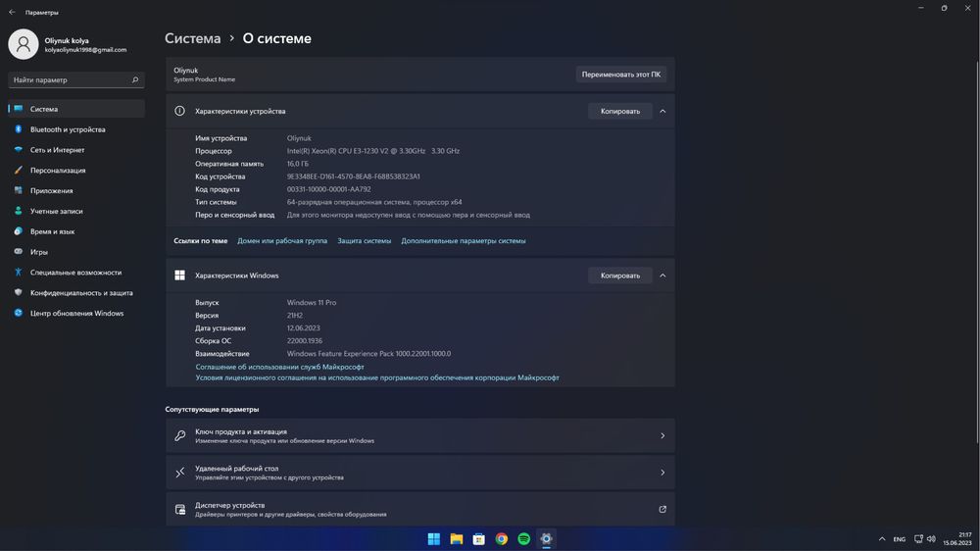Click ENG language indicator in tray
The width and height of the screenshot is (980, 551).
point(899,539)
